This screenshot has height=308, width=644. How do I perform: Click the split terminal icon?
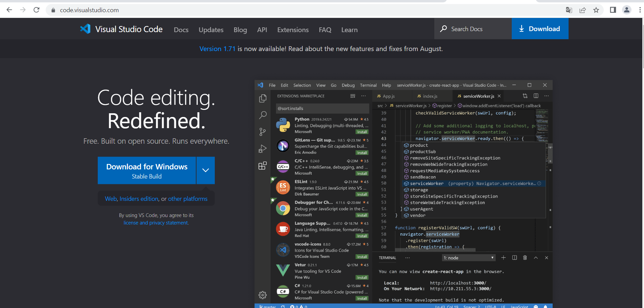point(514,258)
